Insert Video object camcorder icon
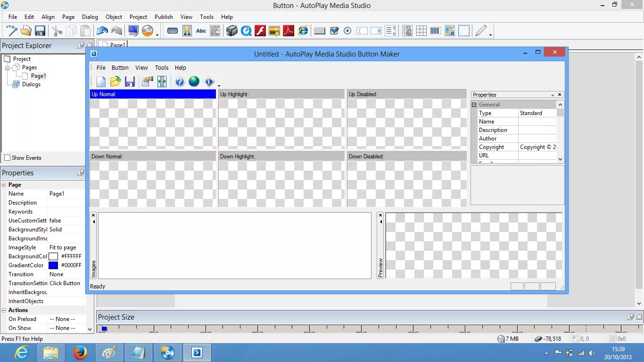Screen dimensions: 644x362 click(x=231, y=31)
